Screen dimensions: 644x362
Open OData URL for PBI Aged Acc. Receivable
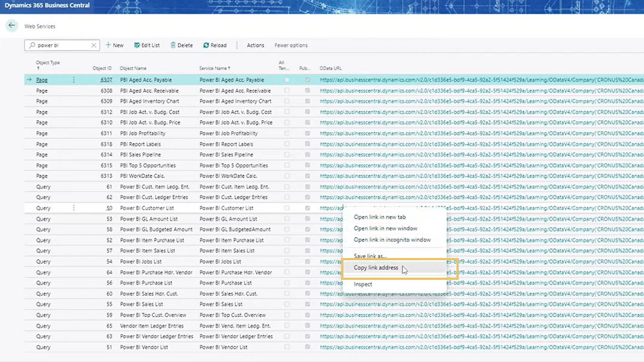tap(482, 90)
